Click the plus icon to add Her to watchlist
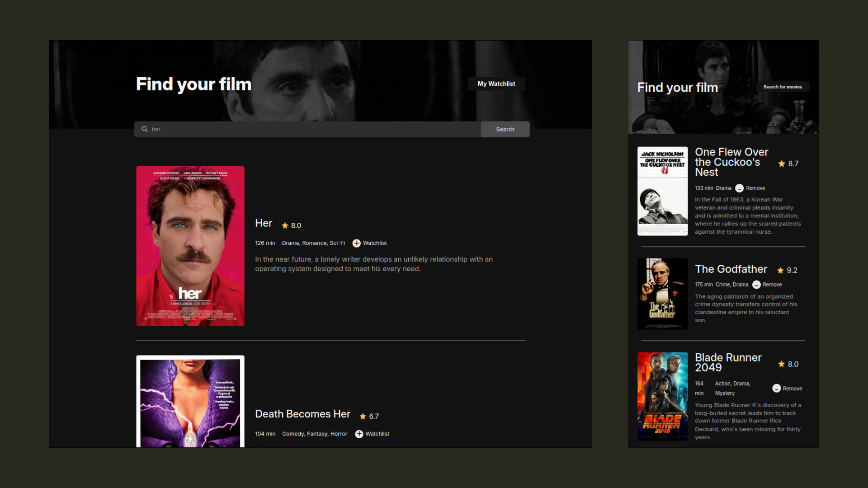 point(357,243)
